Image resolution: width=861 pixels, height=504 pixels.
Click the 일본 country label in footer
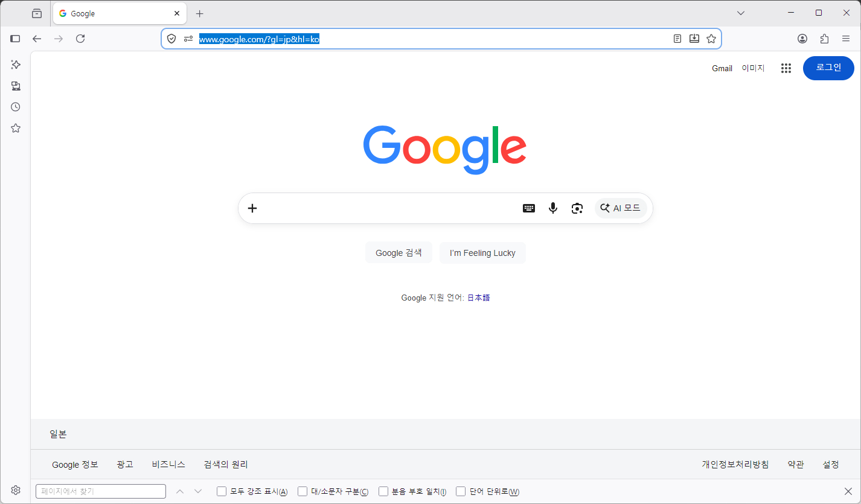[58, 434]
